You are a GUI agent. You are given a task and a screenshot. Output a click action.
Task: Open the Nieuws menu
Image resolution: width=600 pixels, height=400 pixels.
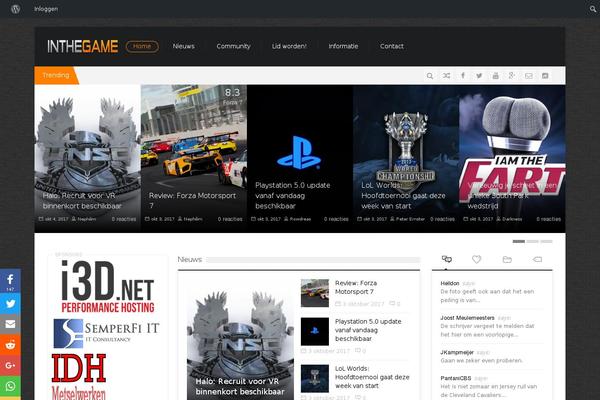tap(184, 46)
